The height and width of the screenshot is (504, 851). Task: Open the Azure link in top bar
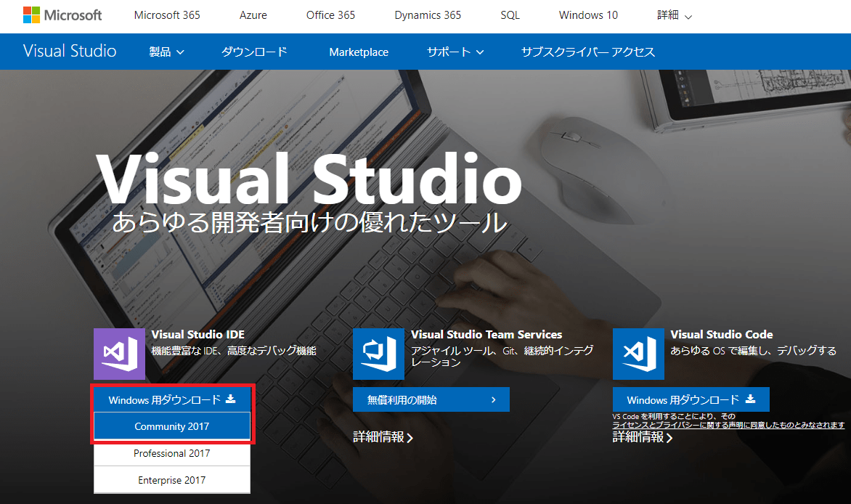point(253,15)
